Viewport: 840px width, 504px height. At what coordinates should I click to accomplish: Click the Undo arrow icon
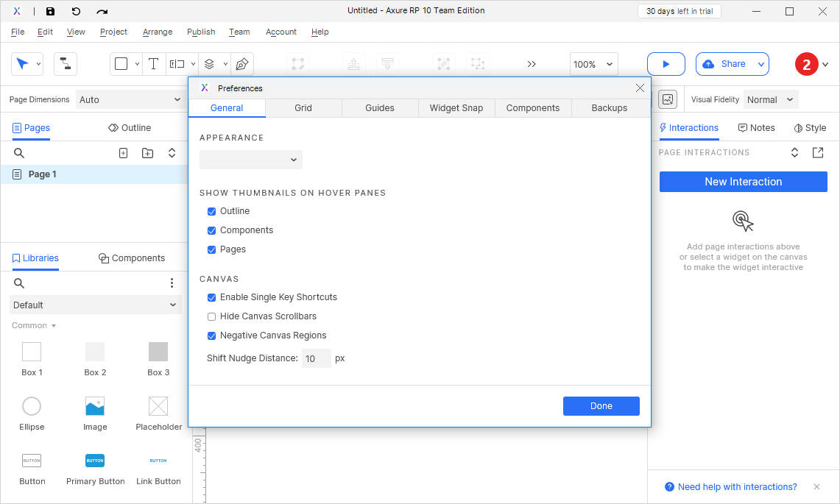point(76,12)
